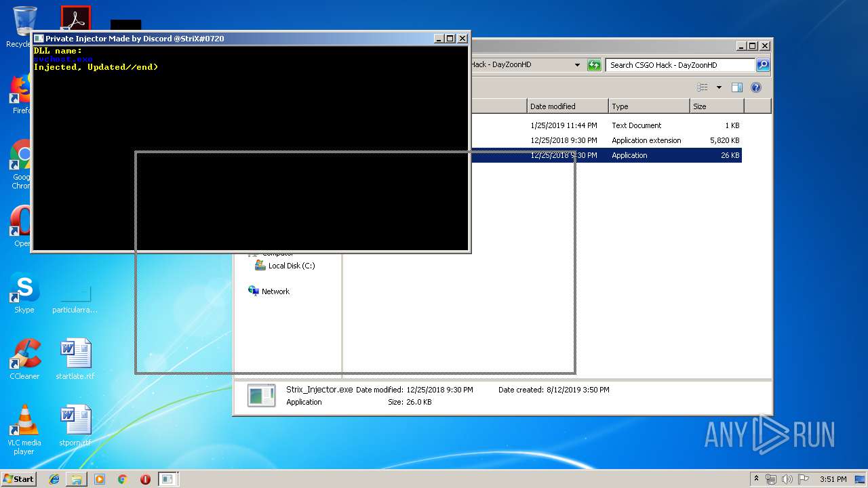Open Action Center flag tray icon

[804, 479]
